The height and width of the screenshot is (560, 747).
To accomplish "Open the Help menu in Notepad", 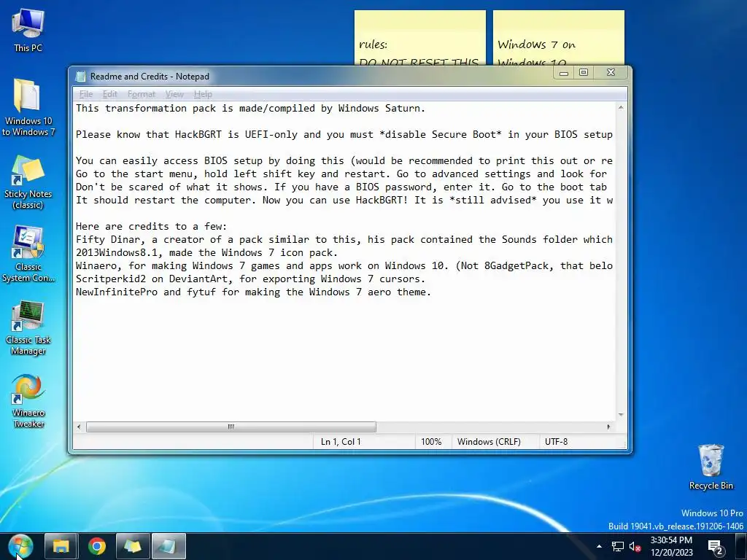I will click(203, 94).
